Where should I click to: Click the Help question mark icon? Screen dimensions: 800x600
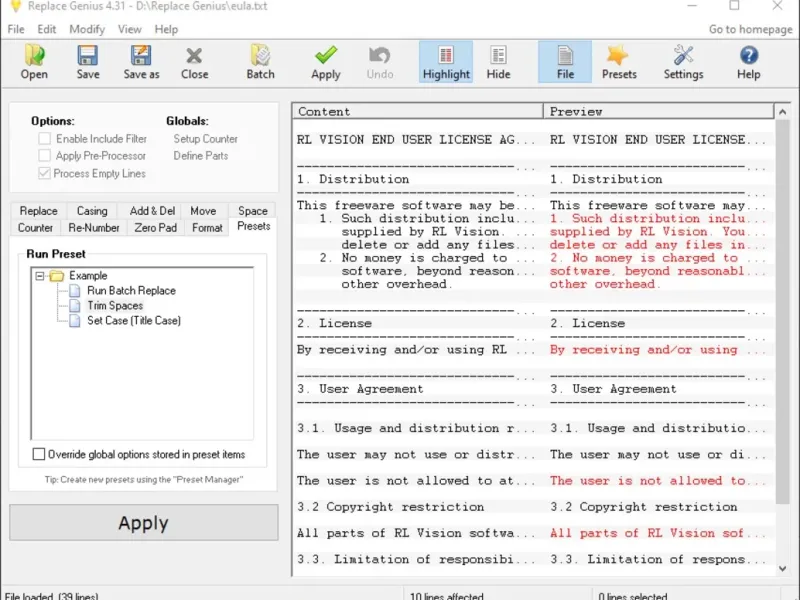[748, 62]
